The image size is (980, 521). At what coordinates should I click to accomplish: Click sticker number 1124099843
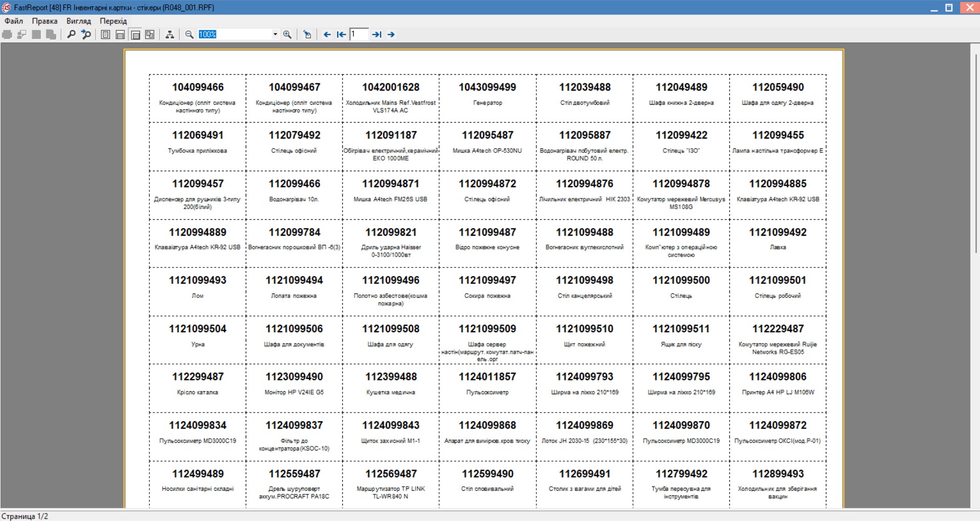coord(391,426)
